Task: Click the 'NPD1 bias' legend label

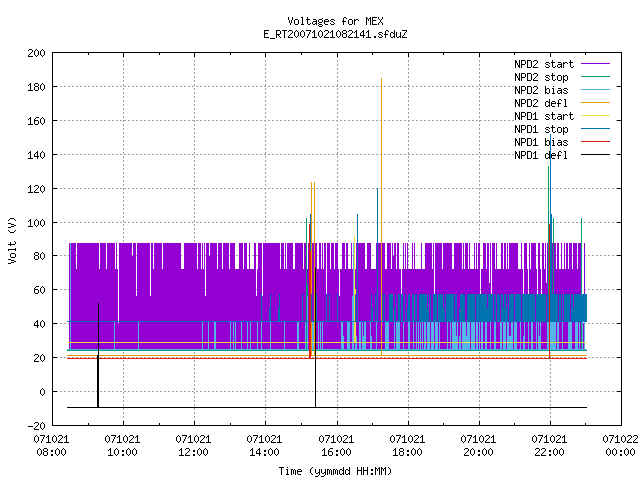Action: pyautogui.click(x=541, y=142)
